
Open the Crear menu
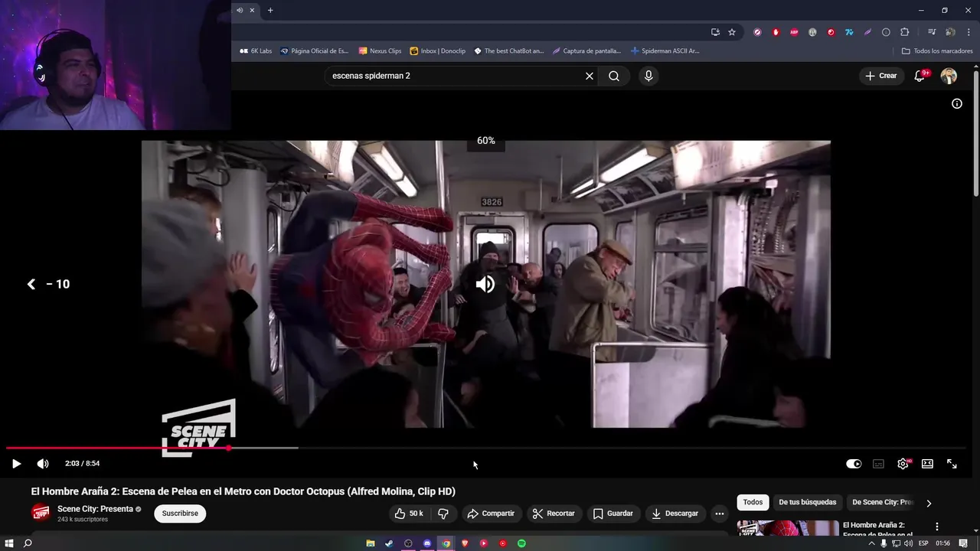881,76
